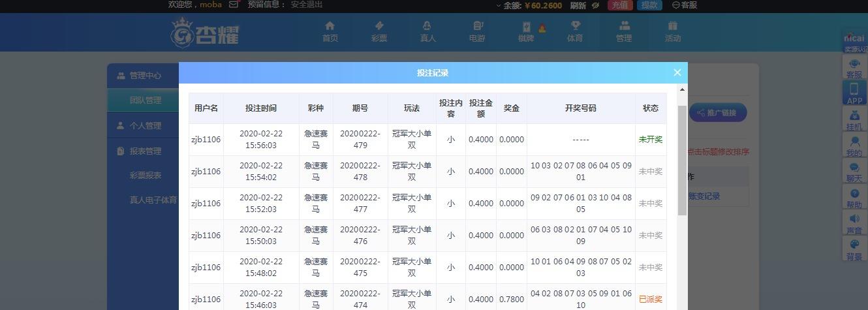Open the 活动 promotions nav icon
Screen dimensions: 868x310
tap(673, 31)
